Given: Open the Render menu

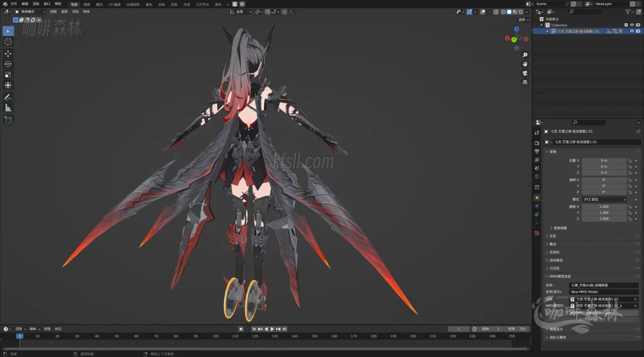Looking at the screenshot, I should pyautogui.click(x=36, y=4).
